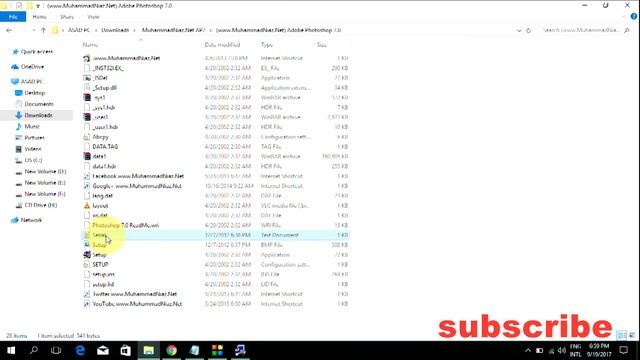Image resolution: width=640 pixels, height=360 pixels.
Task: Switch to the Home ribbon tab
Action: (40, 17)
